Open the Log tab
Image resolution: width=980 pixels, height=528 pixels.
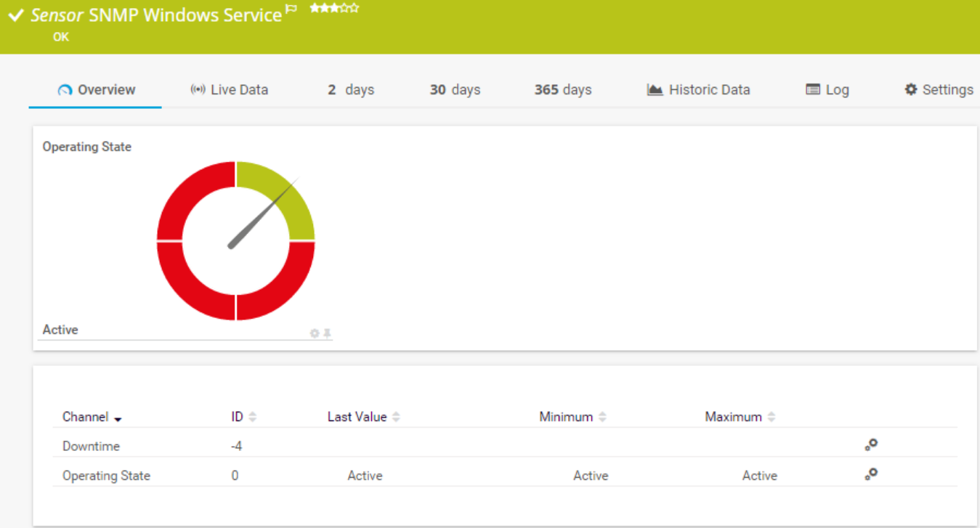click(x=827, y=90)
